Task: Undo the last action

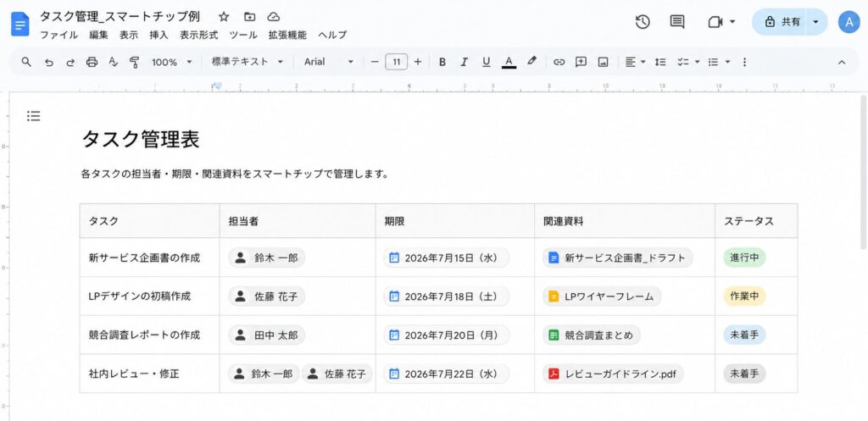Action: (x=48, y=62)
